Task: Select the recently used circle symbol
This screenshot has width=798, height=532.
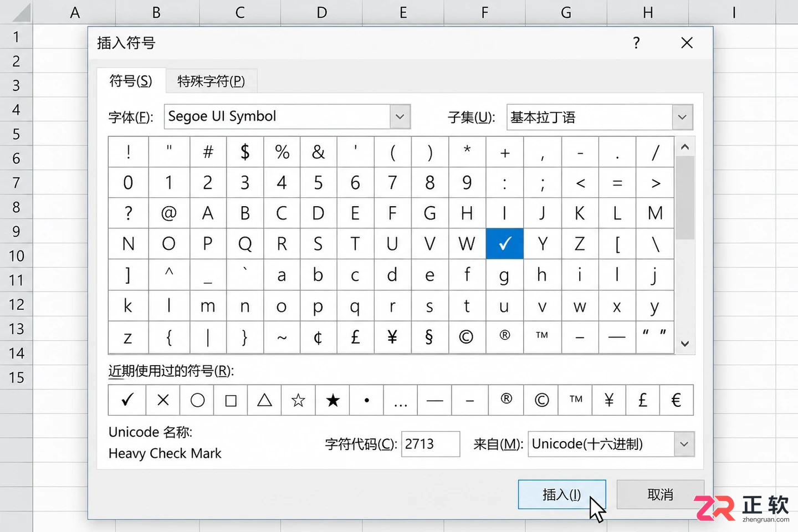Action: [197, 400]
